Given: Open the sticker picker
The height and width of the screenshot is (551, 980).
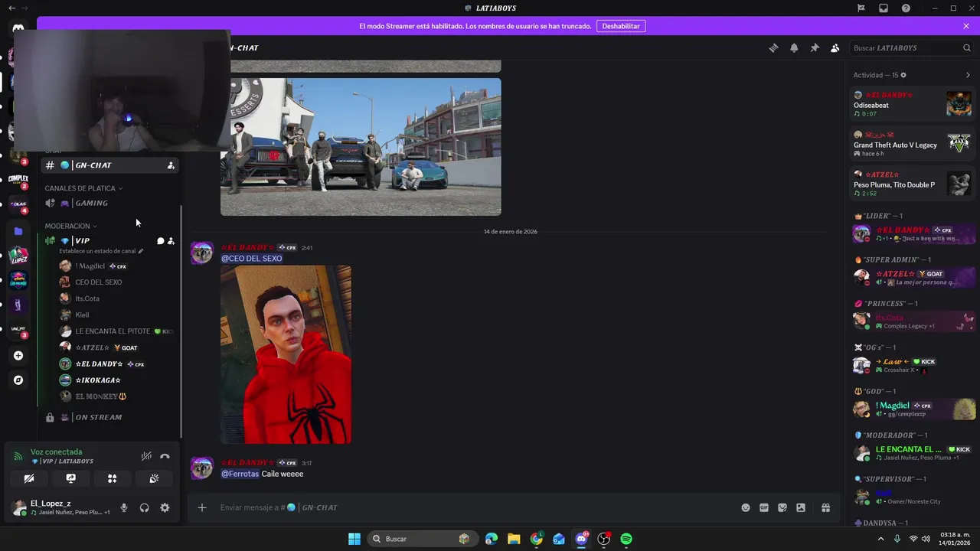Looking at the screenshot, I should point(782,507).
